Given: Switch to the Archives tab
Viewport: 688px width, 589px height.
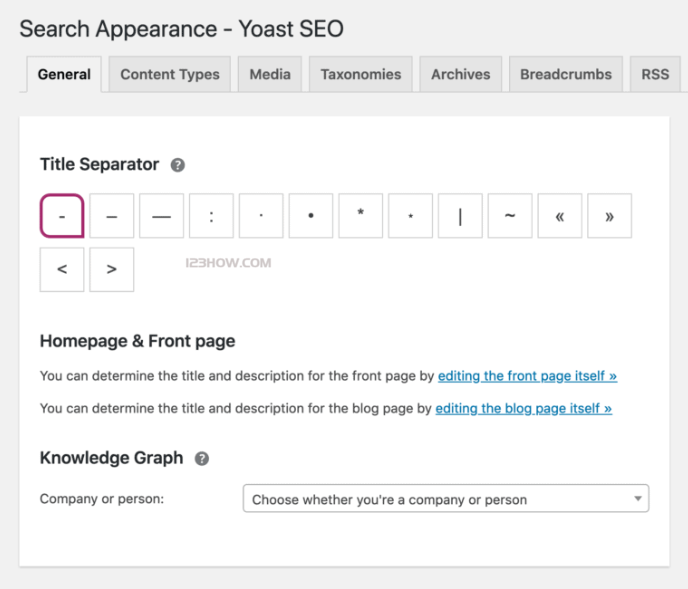Looking at the screenshot, I should 461,74.
